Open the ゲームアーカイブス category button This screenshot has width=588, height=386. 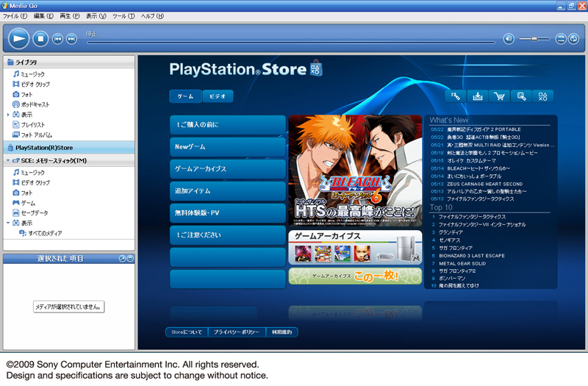tap(228, 169)
